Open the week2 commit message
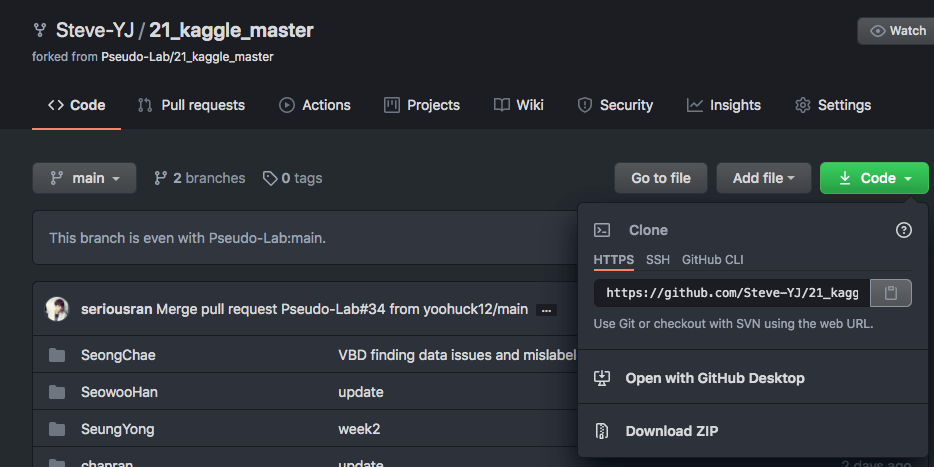934x467 pixels. coord(359,429)
